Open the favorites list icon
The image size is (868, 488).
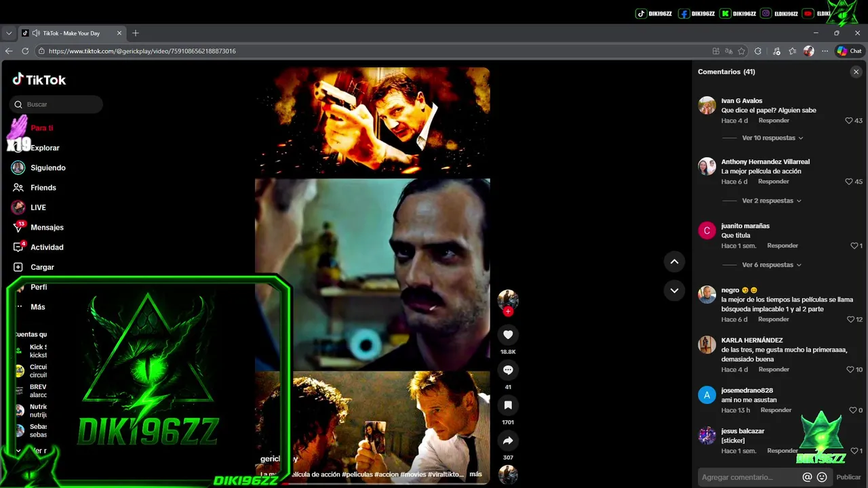point(792,51)
